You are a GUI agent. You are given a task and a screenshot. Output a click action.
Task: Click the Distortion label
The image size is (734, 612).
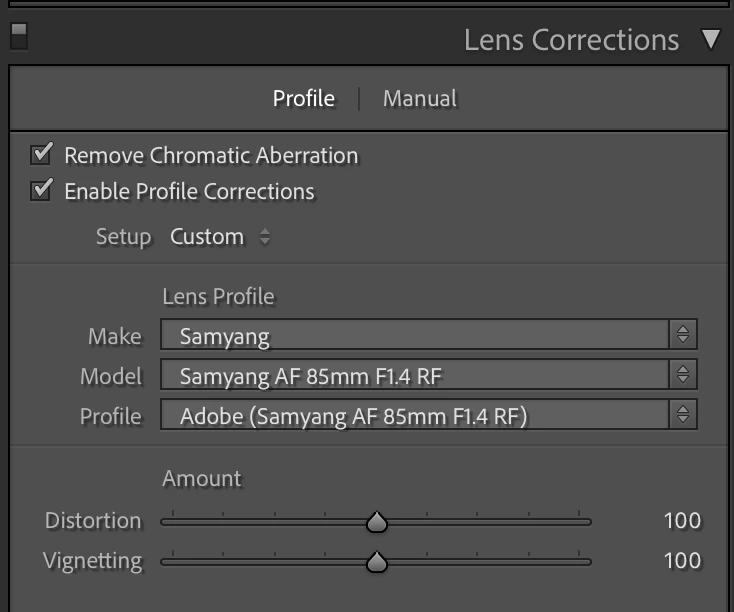click(93, 521)
